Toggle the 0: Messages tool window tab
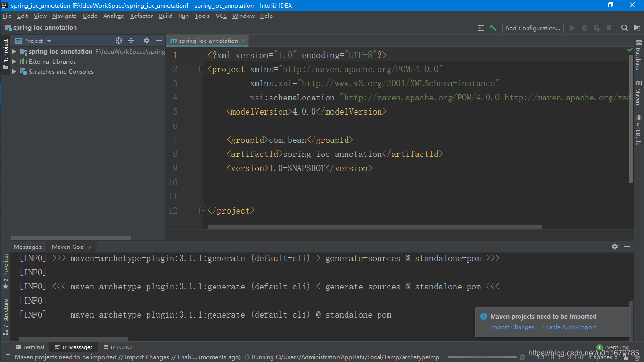 74,347
